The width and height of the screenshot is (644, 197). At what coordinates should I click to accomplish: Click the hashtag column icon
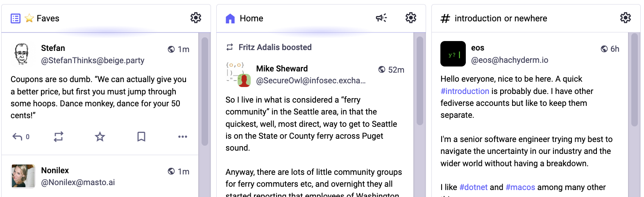tap(445, 18)
